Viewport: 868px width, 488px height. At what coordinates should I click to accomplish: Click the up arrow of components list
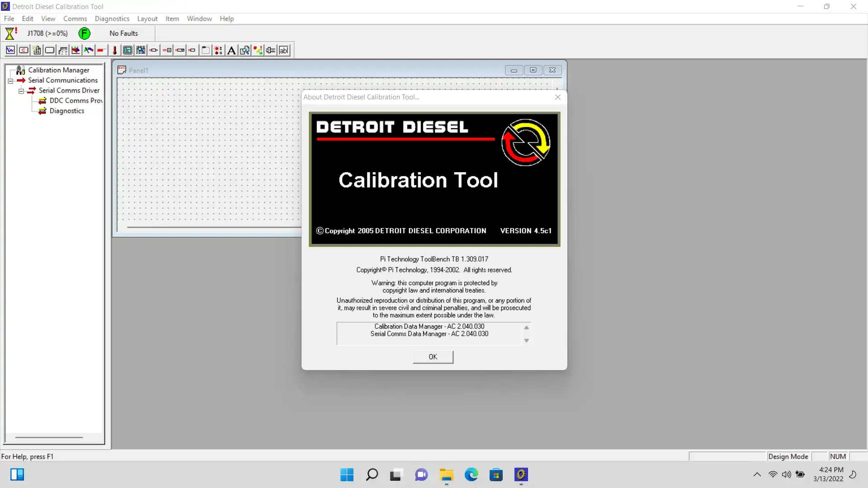(526, 328)
